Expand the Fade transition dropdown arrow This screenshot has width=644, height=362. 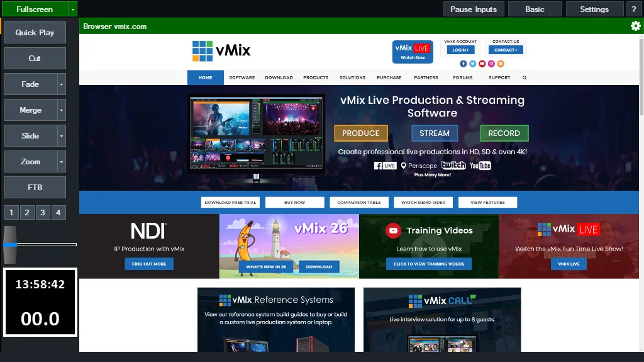pyautogui.click(x=62, y=84)
